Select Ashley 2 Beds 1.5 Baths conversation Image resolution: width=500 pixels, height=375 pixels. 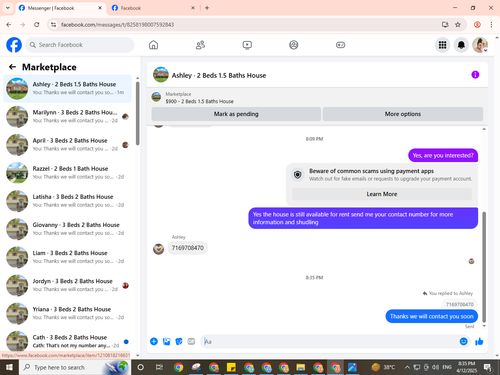click(68, 89)
